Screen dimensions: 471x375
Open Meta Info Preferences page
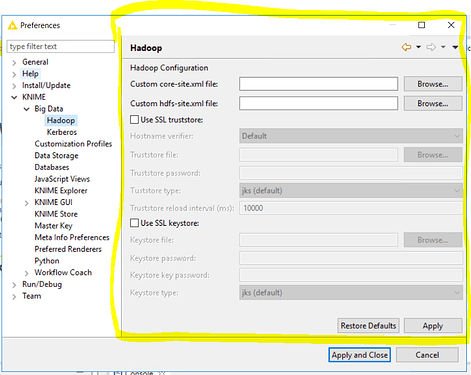click(x=72, y=237)
